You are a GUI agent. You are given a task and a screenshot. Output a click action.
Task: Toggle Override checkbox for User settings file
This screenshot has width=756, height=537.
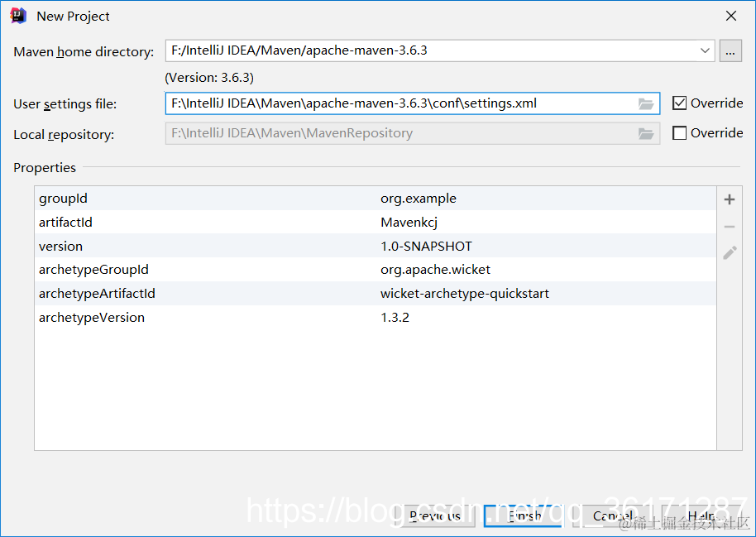pos(679,103)
